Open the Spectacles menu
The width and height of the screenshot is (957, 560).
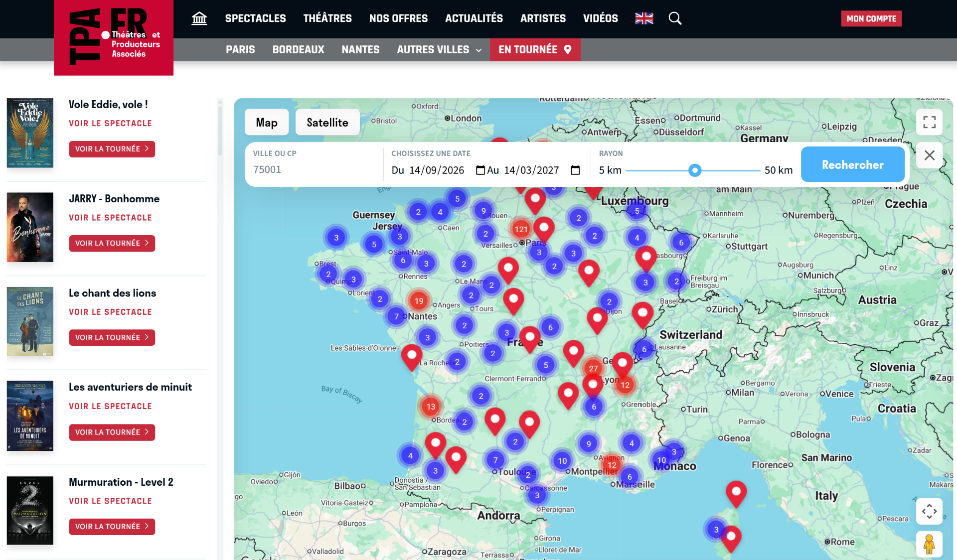tap(256, 18)
